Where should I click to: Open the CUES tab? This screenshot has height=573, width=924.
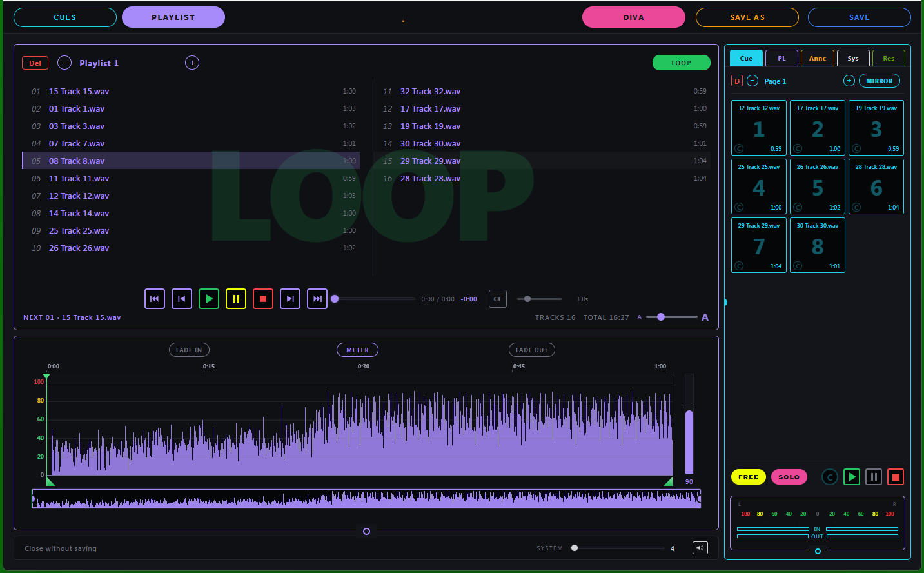pos(65,17)
